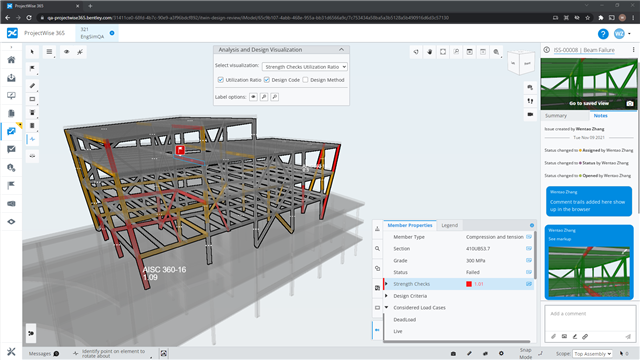The image size is (640, 360).
Task: Select the arrow selection tool
Action: click(x=32, y=52)
